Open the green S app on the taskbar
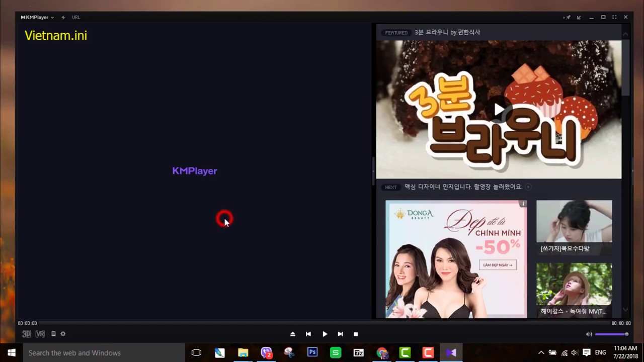This screenshot has width=644, height=362. 336,352
